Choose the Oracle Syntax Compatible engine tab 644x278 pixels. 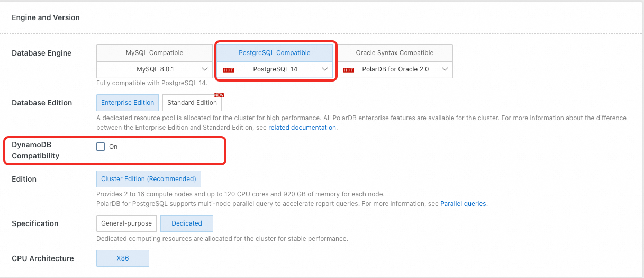[394, 53]
